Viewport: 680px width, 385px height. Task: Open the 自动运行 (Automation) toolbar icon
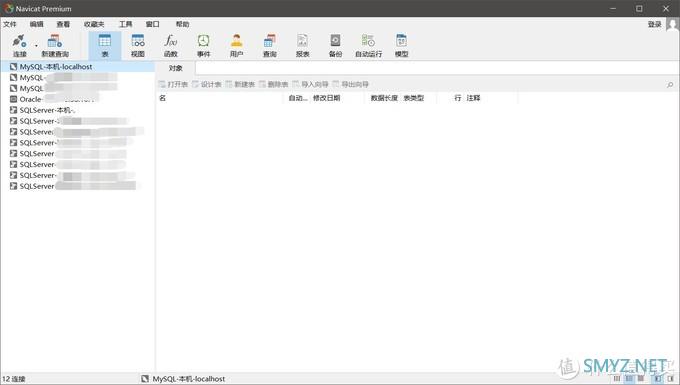[x=368, y=46]
